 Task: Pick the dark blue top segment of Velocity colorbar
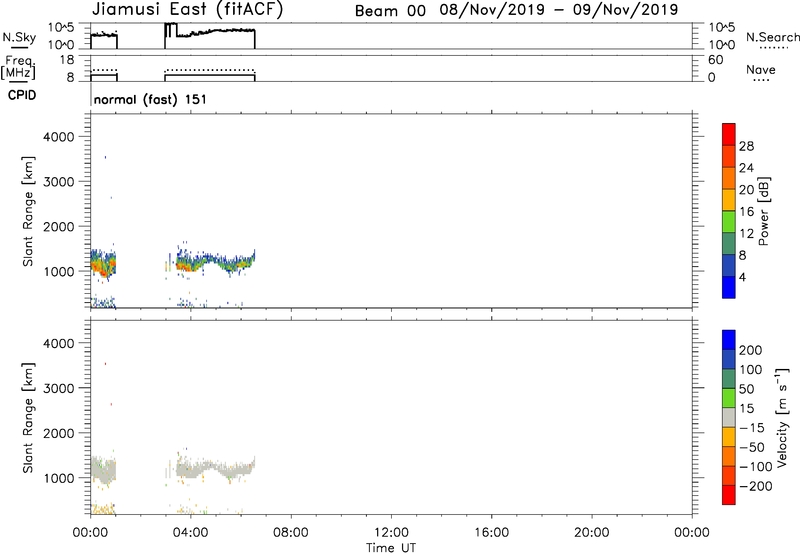point(729,340)
